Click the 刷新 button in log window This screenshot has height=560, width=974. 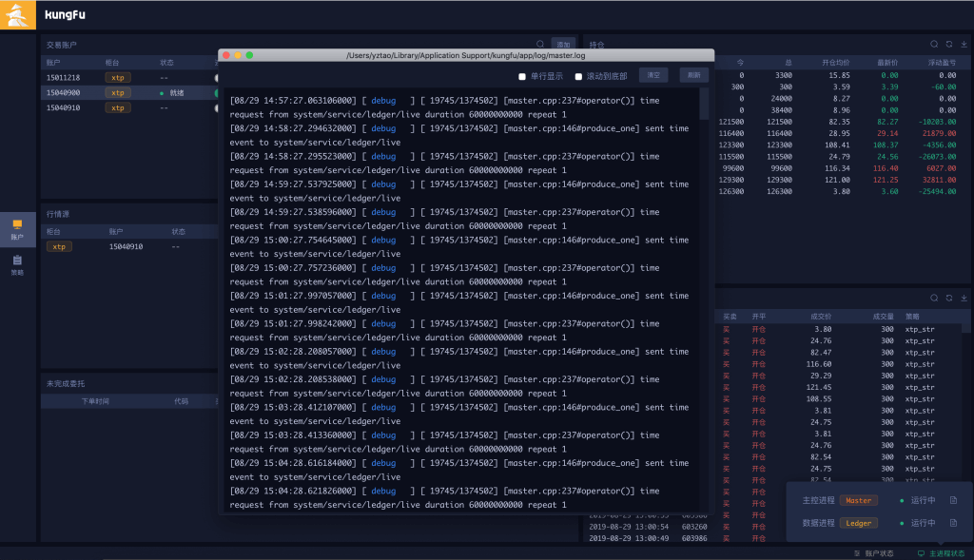[693, 75]
